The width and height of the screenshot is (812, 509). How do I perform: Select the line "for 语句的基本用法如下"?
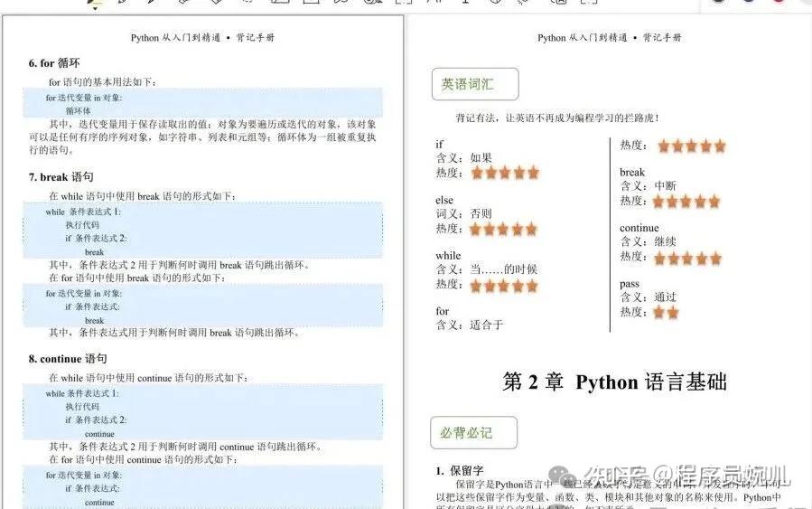[101, 82]
